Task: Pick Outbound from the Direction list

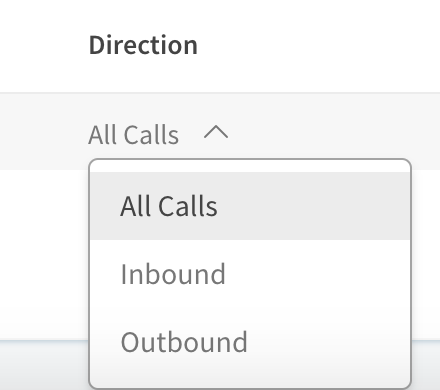Action: click(x=250, y=342)
